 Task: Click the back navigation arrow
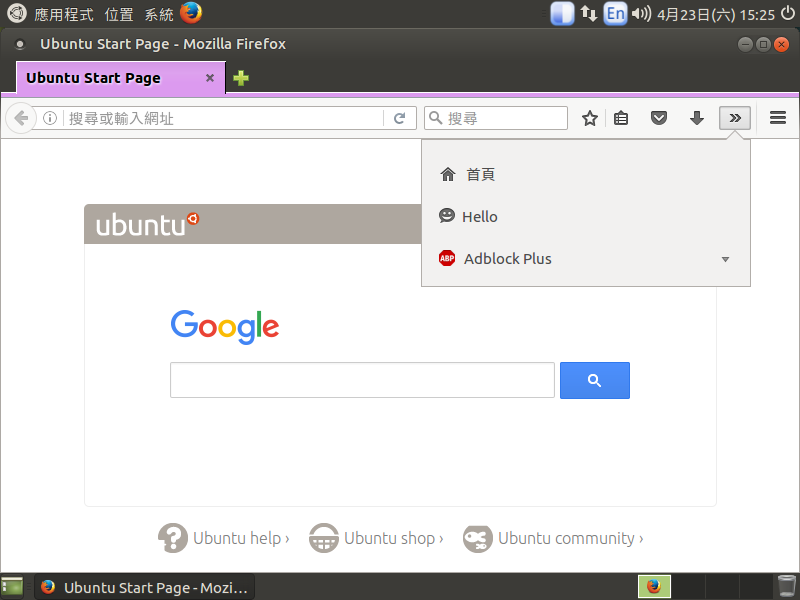pos(20,118)
